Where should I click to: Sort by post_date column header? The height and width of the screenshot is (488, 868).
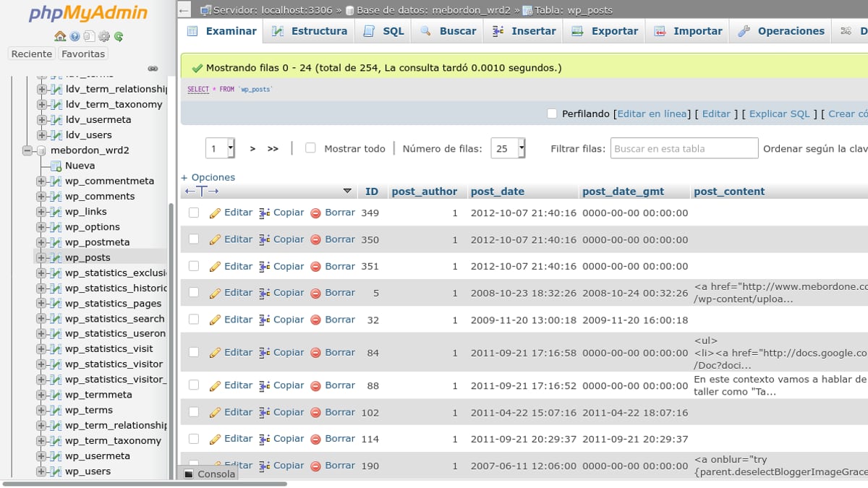tap(498, 192)
